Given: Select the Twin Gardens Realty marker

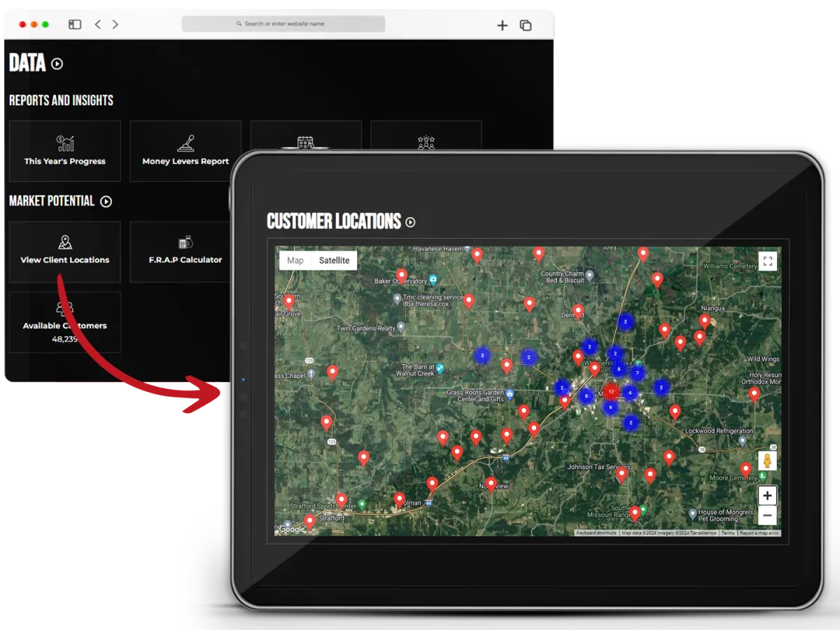Looking at the screenshot, I should click(x=401, y=327).
